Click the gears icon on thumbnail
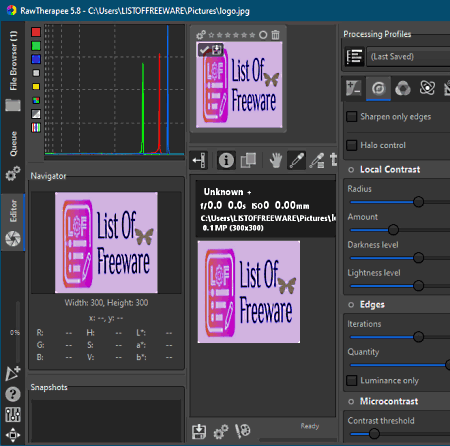This screenshot has width=450, height=446. tap(201, 35)
